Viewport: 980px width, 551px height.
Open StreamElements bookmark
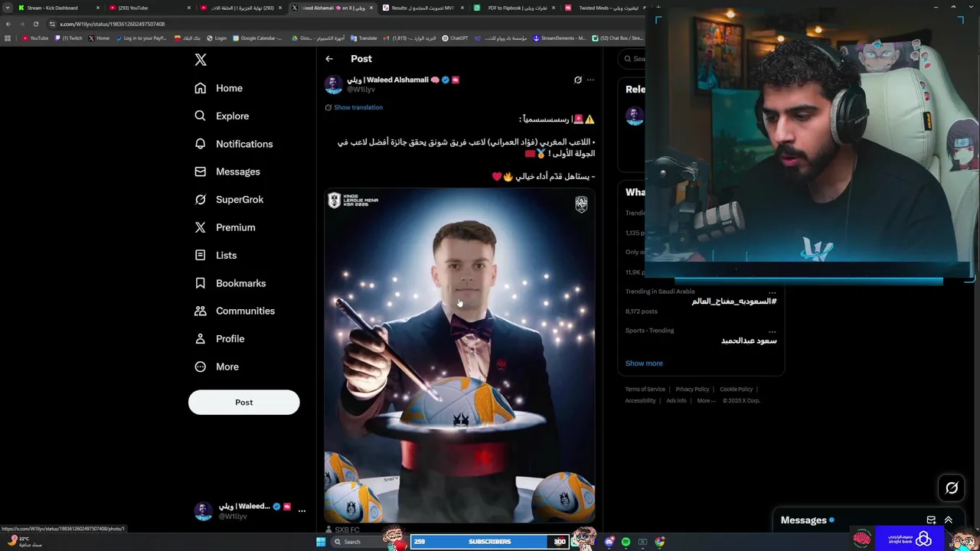point(560,38)
